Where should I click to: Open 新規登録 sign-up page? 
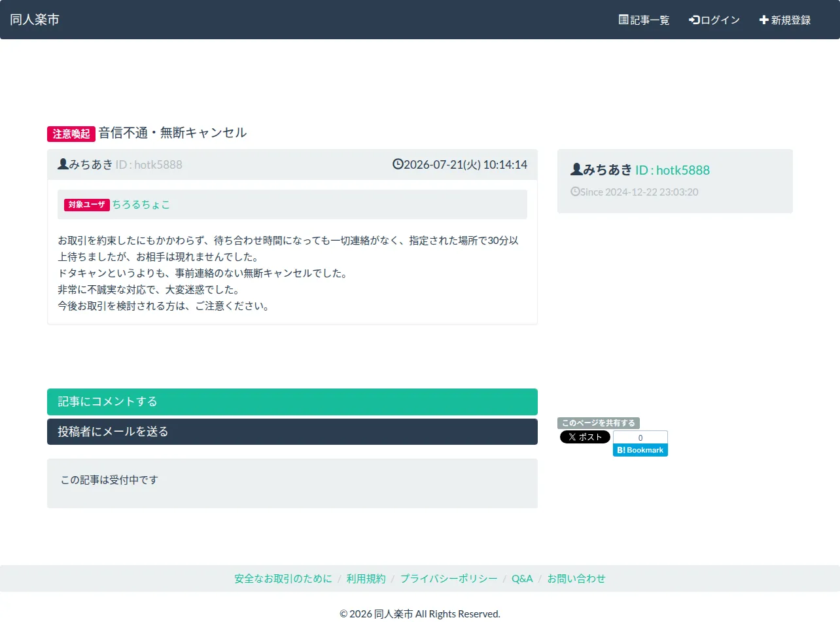point(784,20)
